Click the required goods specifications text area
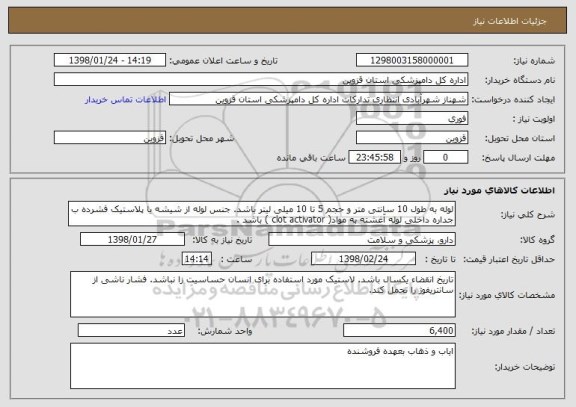This screenshot has height=407, width=576. pos(263,295)
